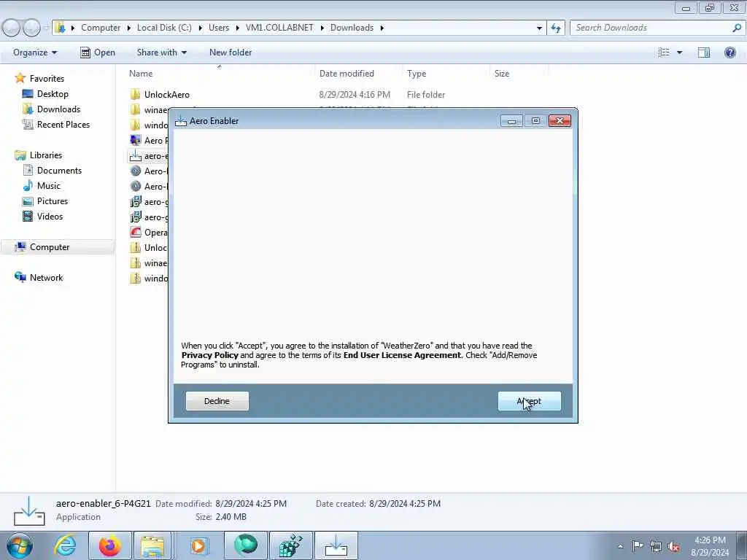Open Action Center flag icon
Image resolution: width=747 pixels, height=560 pixels.
click(638, 546)
